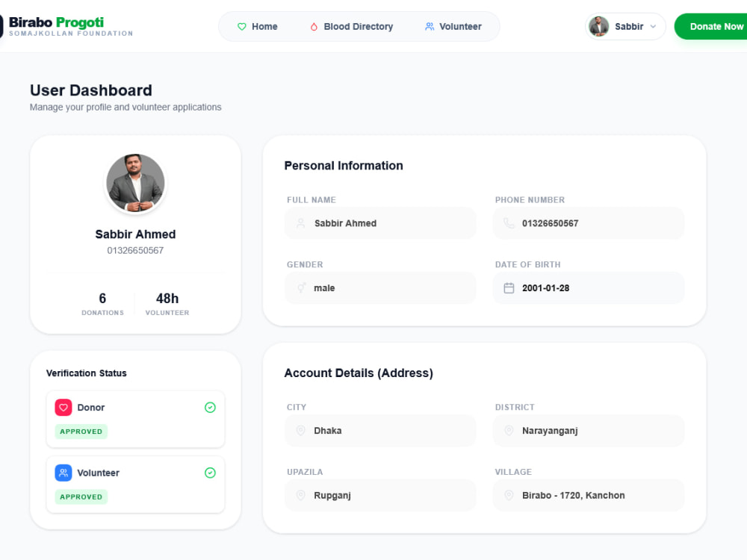This screenshot has height=560, width=747.
Task: Click the person icon in Full Name field
Action: [x=300, y=223]
